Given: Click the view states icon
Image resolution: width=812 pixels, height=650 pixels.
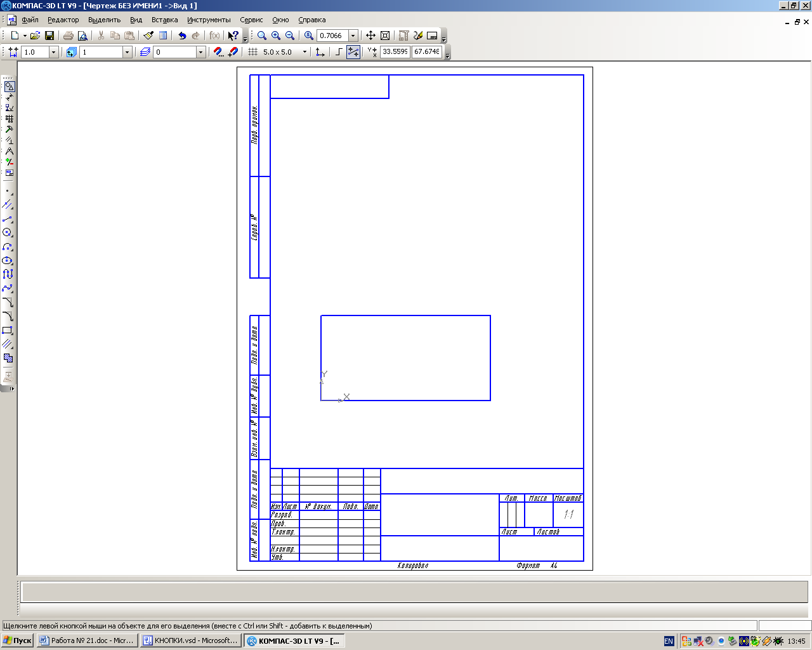Looking at the screenshot, I should [71, 52].
